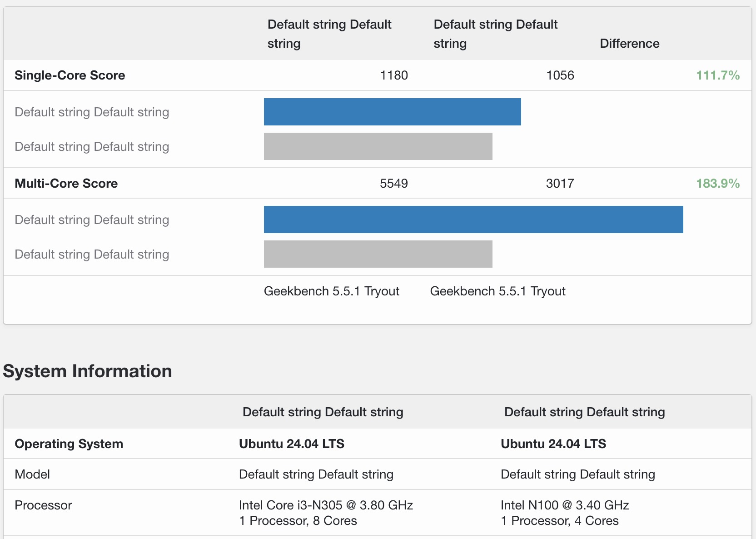Click the blue Multi-Core score bar
Screen dimensions: 756x539
coord(473,220)
